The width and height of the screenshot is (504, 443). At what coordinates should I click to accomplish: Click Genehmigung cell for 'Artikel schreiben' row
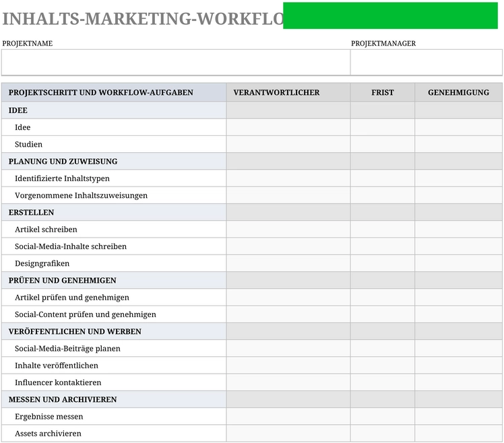tap(458, 230)
